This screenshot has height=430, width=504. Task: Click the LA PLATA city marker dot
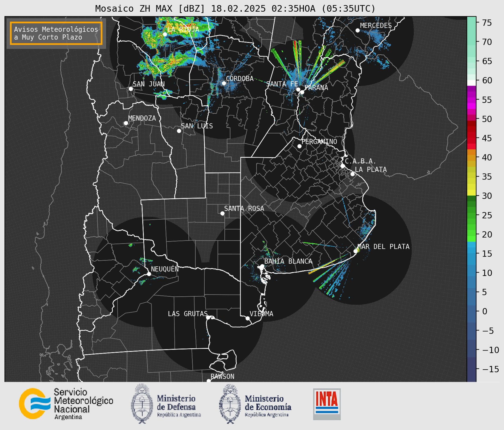[x=353, y=174]
